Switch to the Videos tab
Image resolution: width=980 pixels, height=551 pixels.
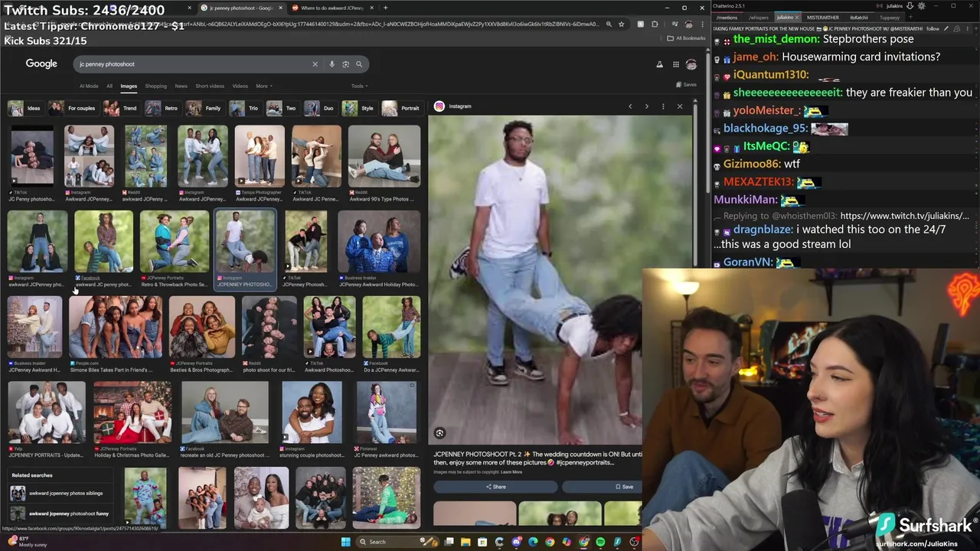(x=240, y=86)
